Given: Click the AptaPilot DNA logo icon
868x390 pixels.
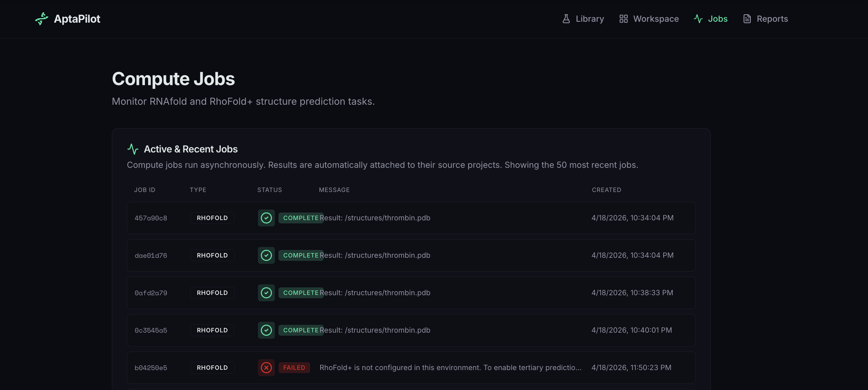Looking at the screenshot, I should 42,19.
